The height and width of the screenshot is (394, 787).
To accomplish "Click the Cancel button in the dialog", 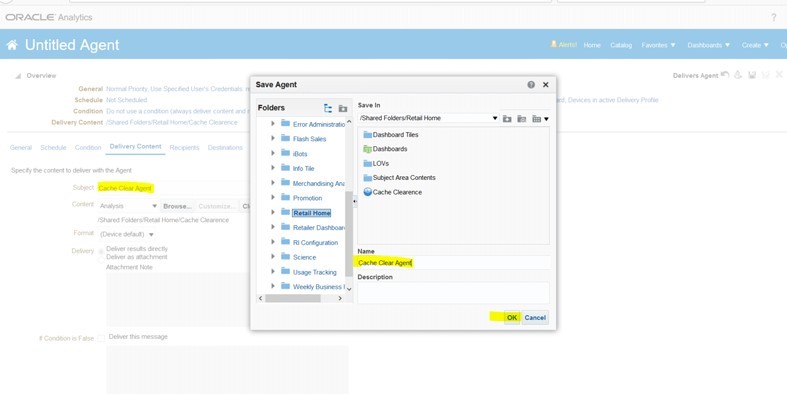I will pos(535,317).
